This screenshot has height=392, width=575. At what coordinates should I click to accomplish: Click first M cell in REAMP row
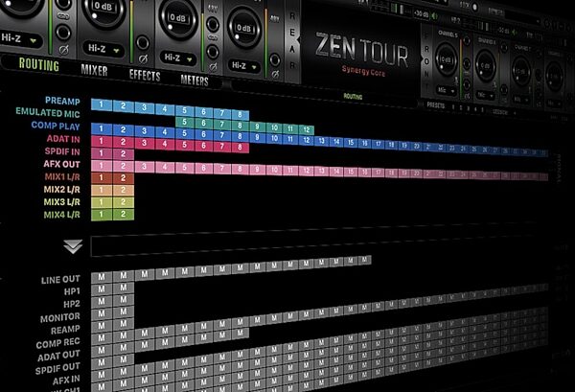click(x=102, y=326)
